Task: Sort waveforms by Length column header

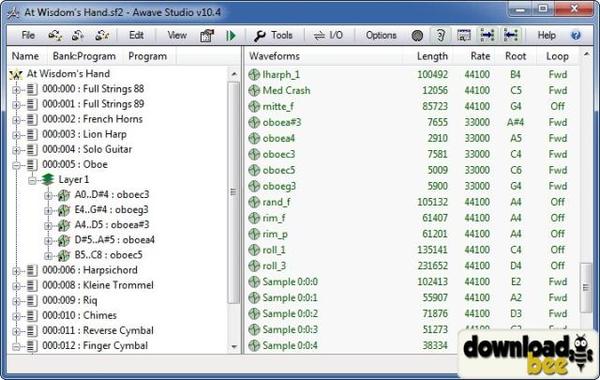Action: coord(432,56)
